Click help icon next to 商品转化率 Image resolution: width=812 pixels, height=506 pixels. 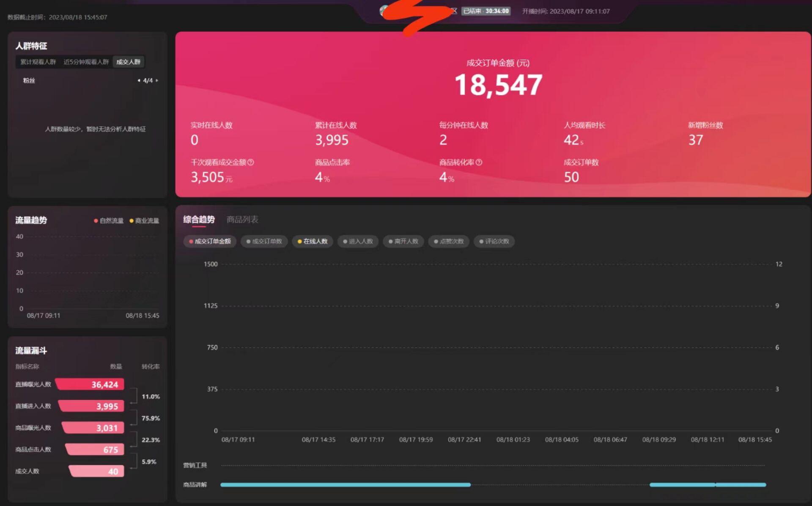(479, 162)
